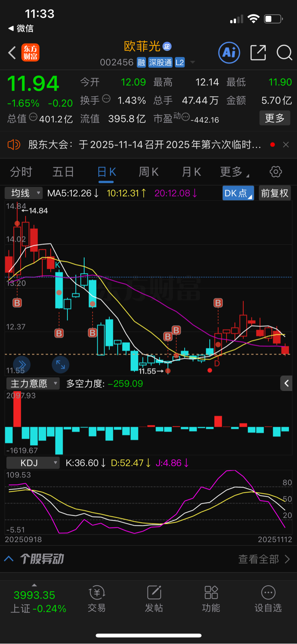Image resolution: width=297 pixels, height=644 pixels.
Task: Switch to the 五日 tab
Action: (63, 172)
